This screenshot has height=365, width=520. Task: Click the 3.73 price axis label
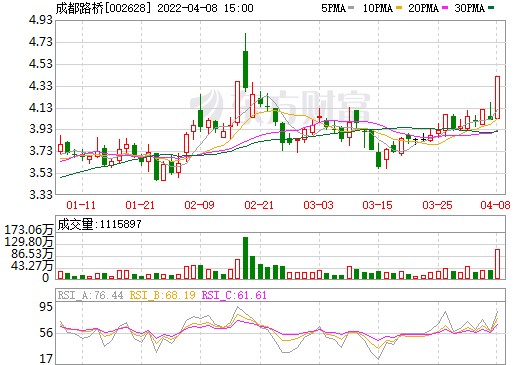pyautogui.click(x=41, y=151)
